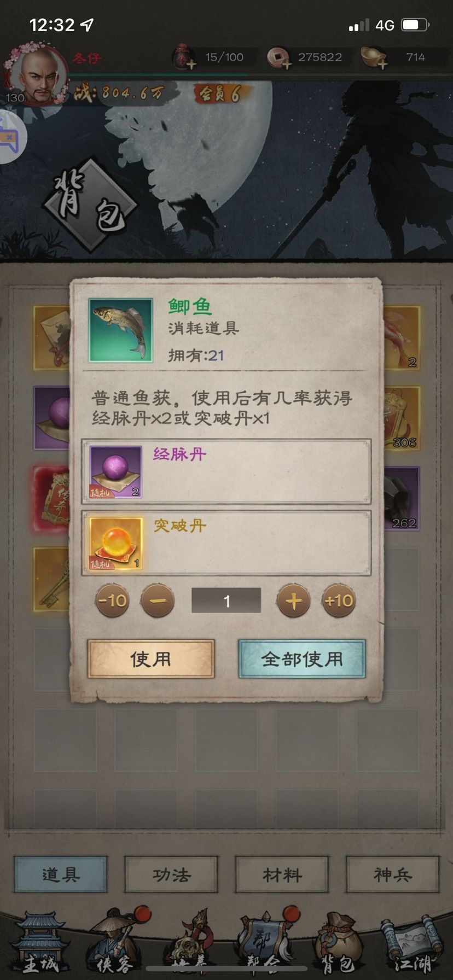The width and height of the screenshot is (453, 980).
Task: Select the 神兵 tab
Action: (x=392, y=875)
